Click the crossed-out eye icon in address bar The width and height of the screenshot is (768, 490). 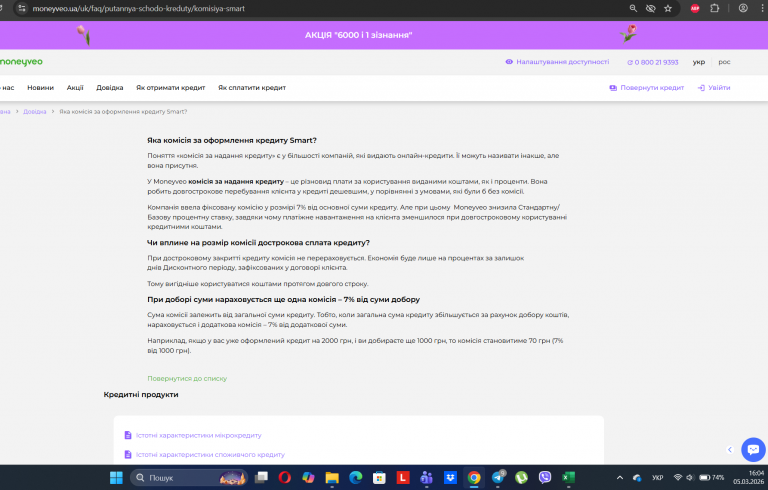pyautogui.click(x=650, y=8)
